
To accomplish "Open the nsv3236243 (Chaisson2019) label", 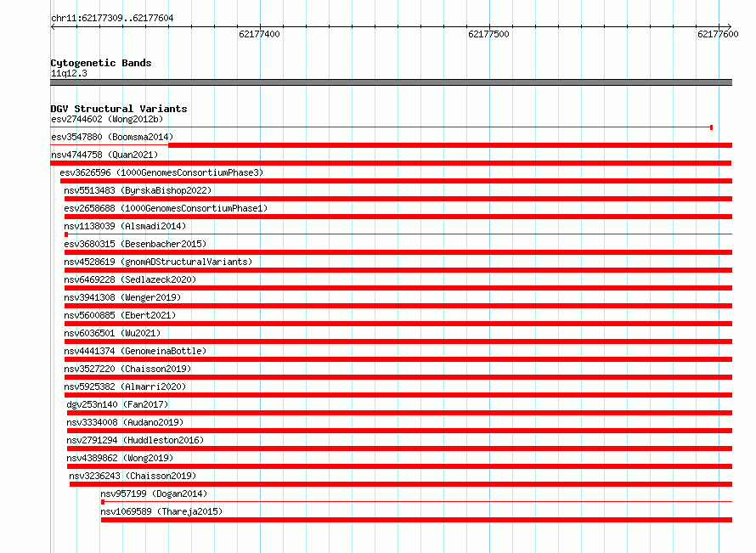I will tap(133, 476).
